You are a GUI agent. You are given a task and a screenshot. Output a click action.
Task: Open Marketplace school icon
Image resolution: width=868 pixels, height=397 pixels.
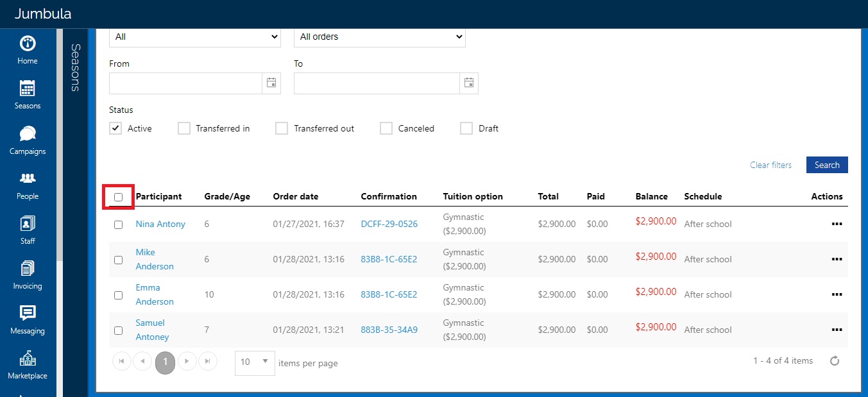pyautogui.click(x=28, y=358)
